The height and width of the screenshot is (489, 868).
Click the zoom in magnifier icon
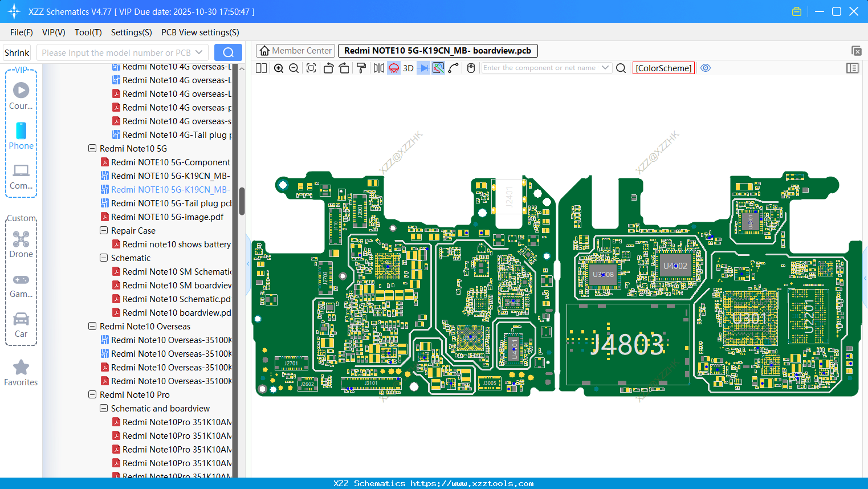(x=279, y=68)
